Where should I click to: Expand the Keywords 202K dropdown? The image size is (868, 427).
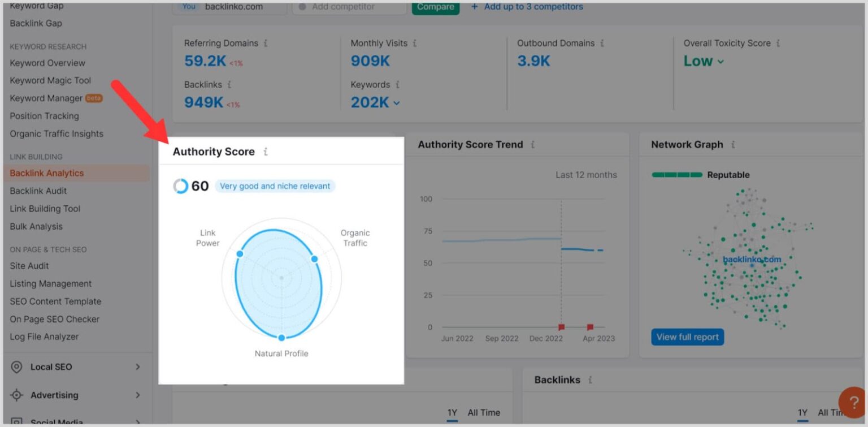pos(397,102)
